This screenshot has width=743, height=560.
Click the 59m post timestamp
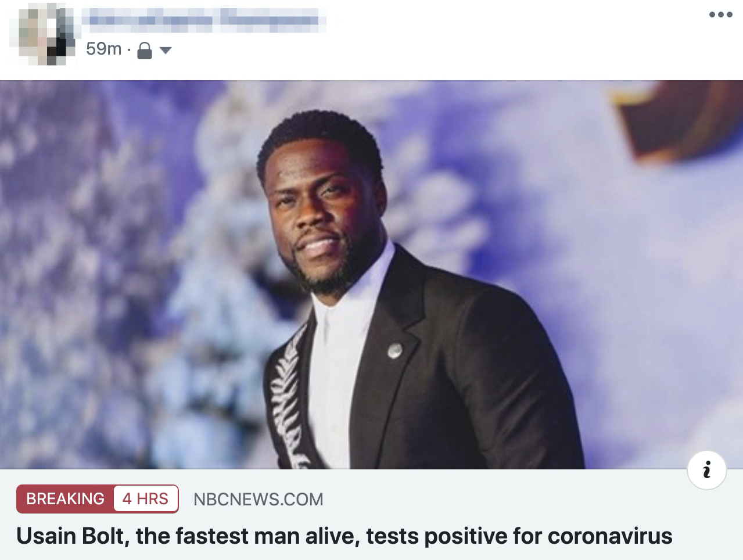pyautogui.click(x=103, y=49)
